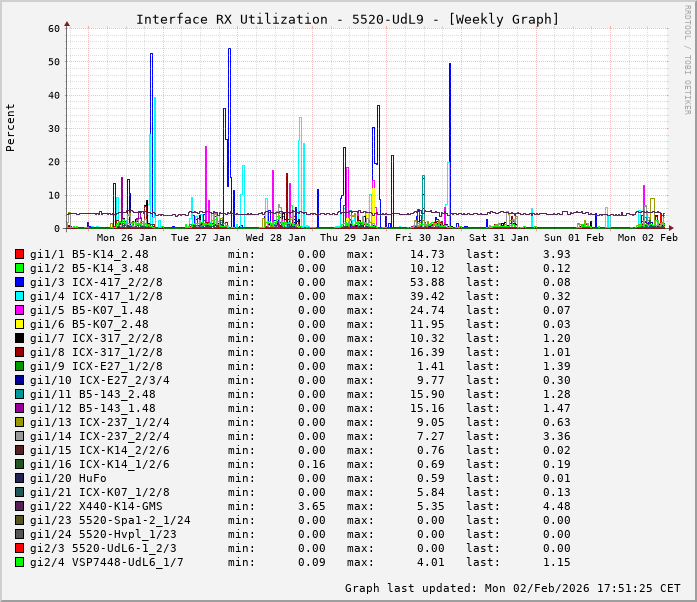Click the 'Sat 31 Jan' axis label

tap(499, 238)
